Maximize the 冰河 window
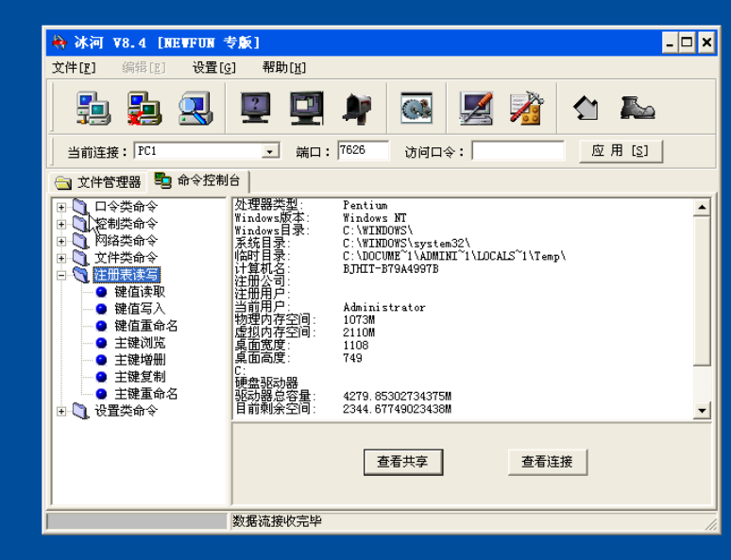Screen dimensions: 731x560 click(688, 42)
